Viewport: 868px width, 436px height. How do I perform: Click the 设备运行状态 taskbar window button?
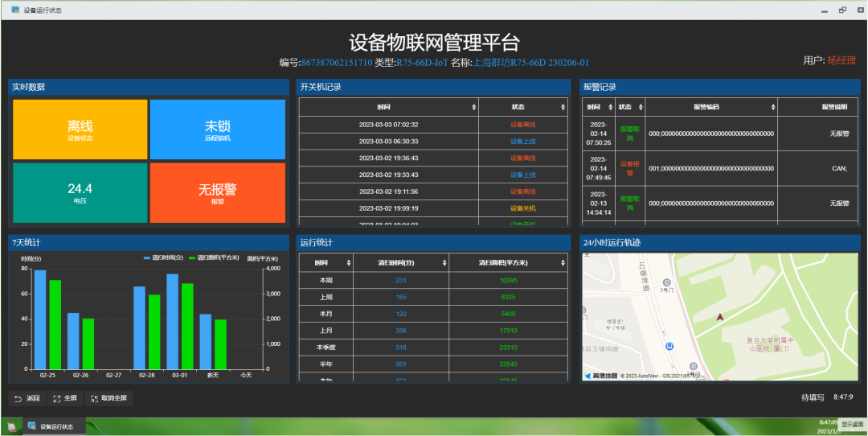55,426
